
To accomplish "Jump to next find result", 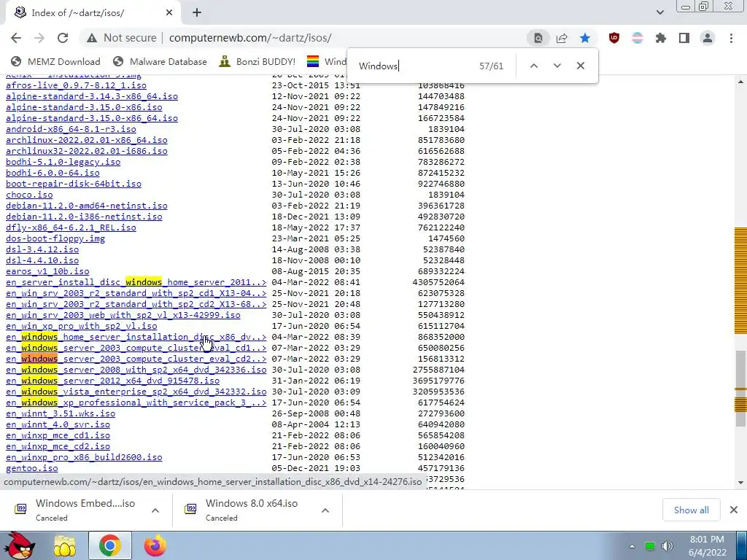I will [557, 66].
